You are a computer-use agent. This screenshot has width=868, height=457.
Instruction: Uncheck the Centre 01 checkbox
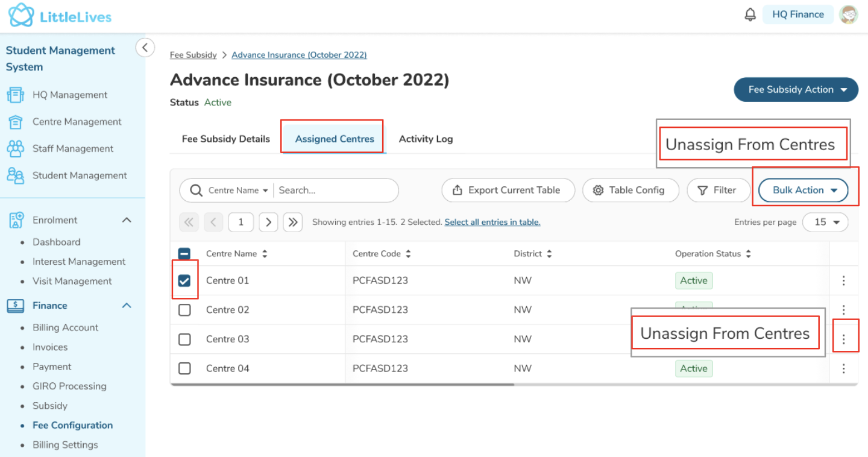(184, 280)
